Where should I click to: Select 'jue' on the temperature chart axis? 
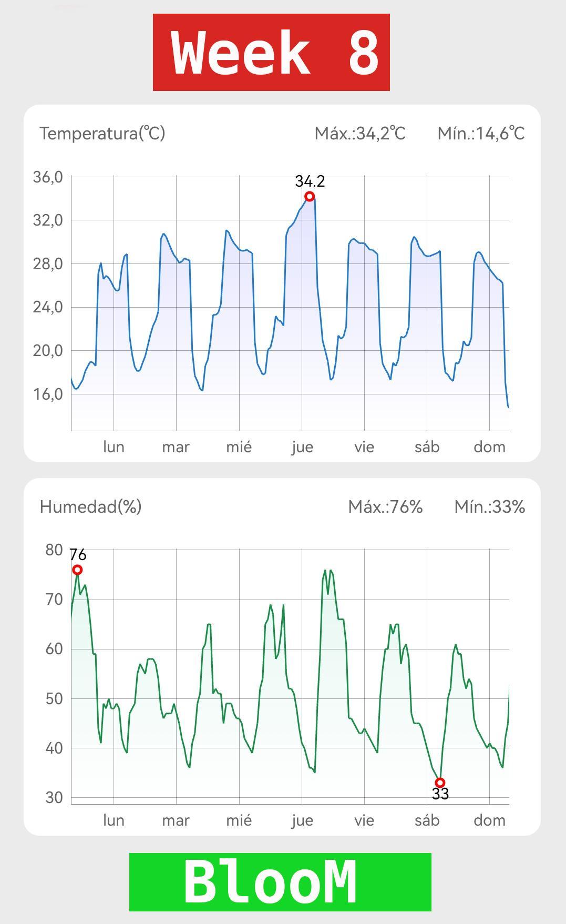click(x=302, y=447)
